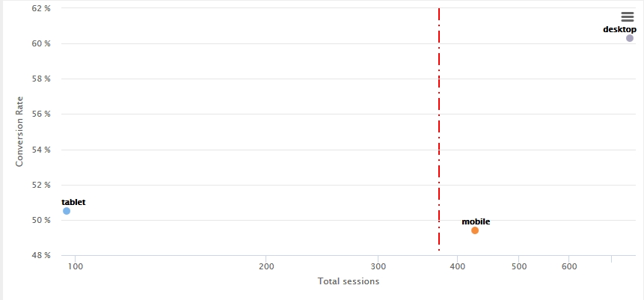Click the 'tablet' data label
The image size is (644, 300).
(73, 202)
